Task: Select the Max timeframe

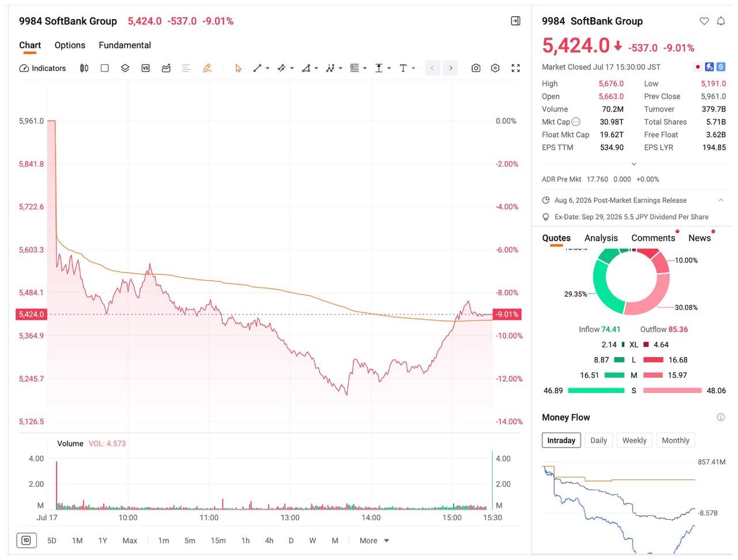Action: [x=130, y=540]
